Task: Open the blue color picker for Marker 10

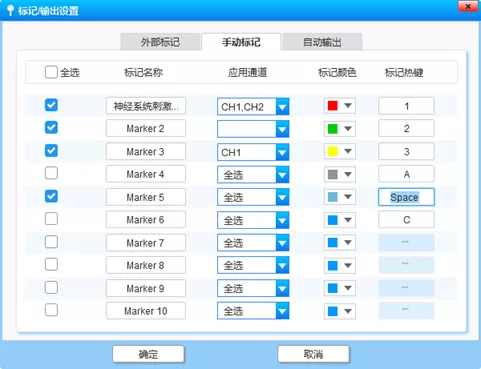Action: pyautogui.click(x=340, y=311)
